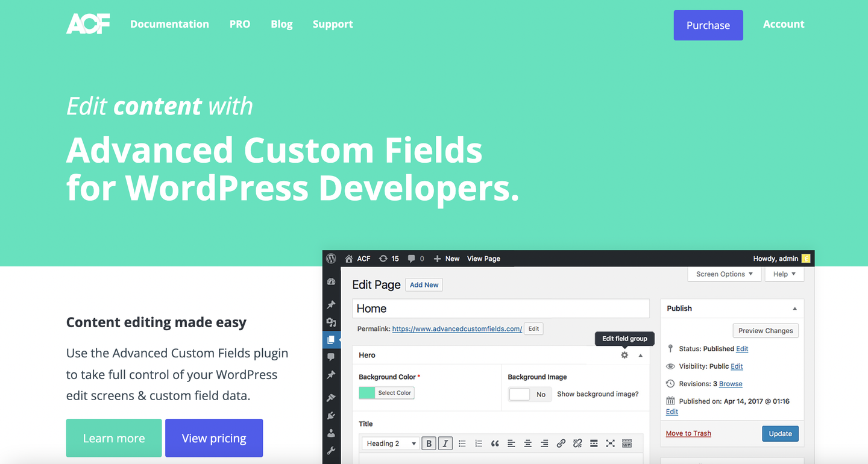Toggle Italic in the Title editor toolbar
This screenshot has width=868, height=464.
click(445, 444)
